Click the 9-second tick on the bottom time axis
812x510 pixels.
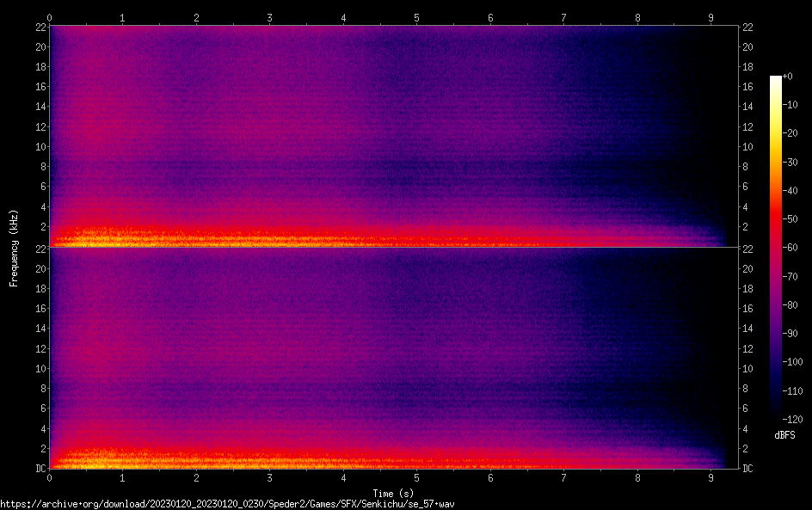(x=710, y=476)
